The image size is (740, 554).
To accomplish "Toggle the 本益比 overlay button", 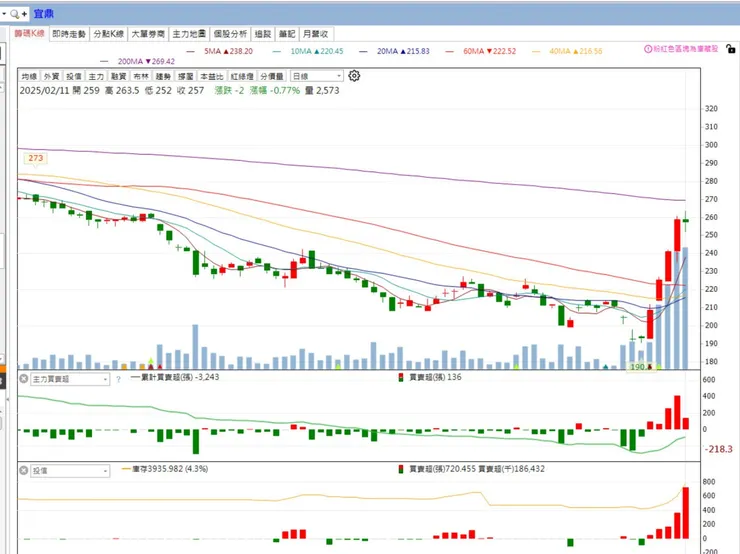I will pyautogui.click(x=212, y=76).
